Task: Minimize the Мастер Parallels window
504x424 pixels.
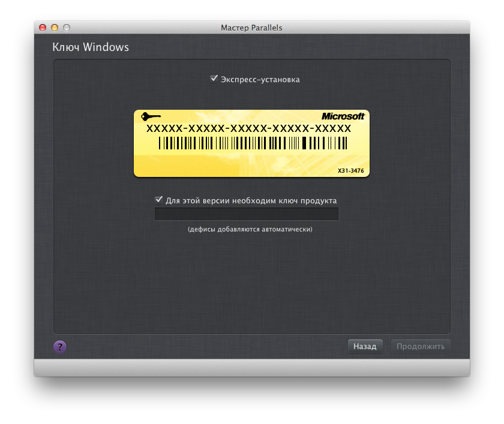Action: (x=55, y=28)
